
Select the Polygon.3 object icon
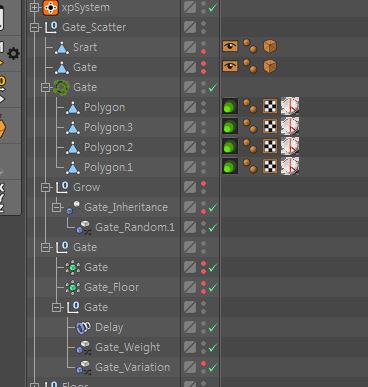click(73, 128)
